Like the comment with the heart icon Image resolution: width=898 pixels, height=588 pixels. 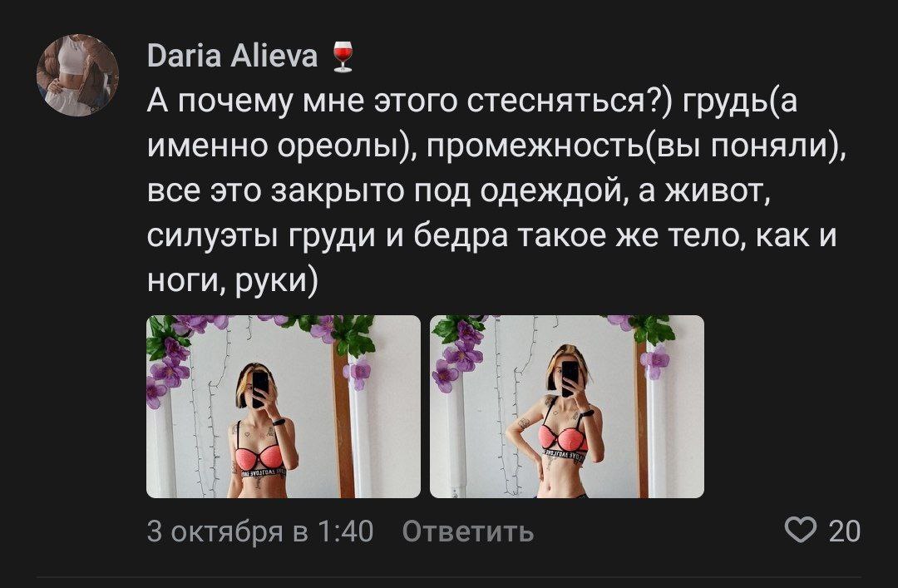[800, 530]
